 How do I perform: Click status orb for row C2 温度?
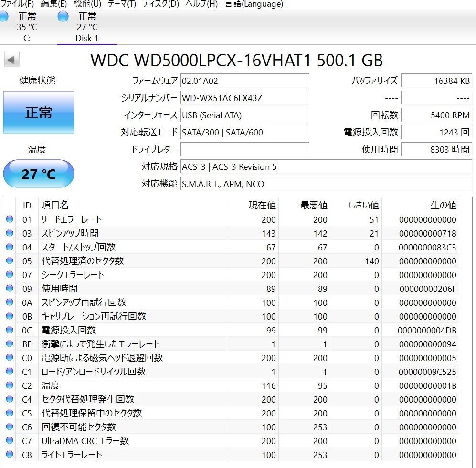point(10,385)
